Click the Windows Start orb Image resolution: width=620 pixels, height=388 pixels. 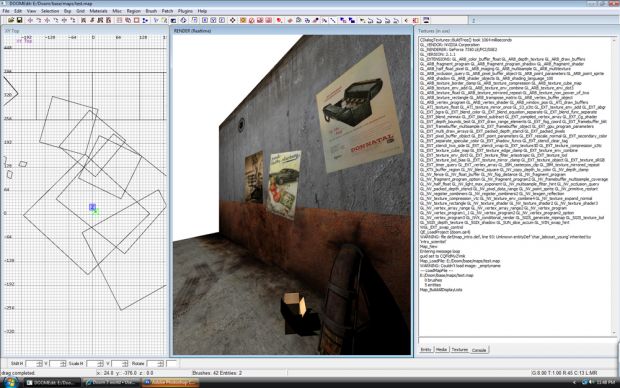[10, 382]
